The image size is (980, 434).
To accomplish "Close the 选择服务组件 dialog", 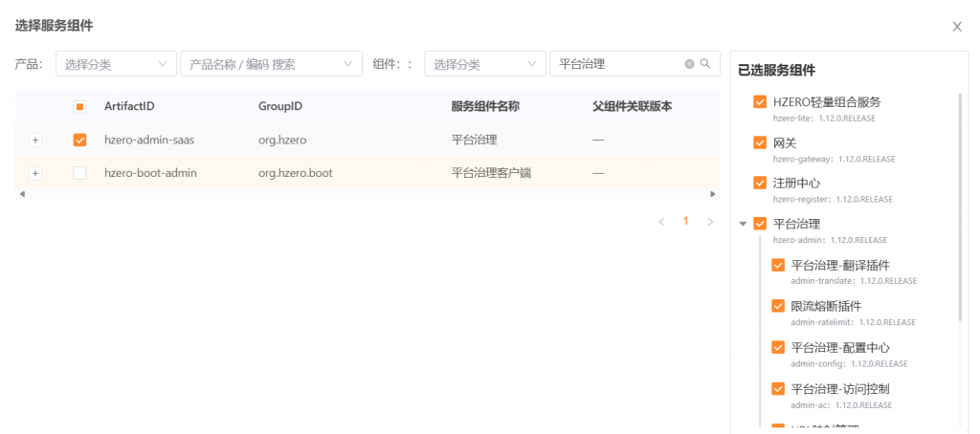I will pos(956,27).
